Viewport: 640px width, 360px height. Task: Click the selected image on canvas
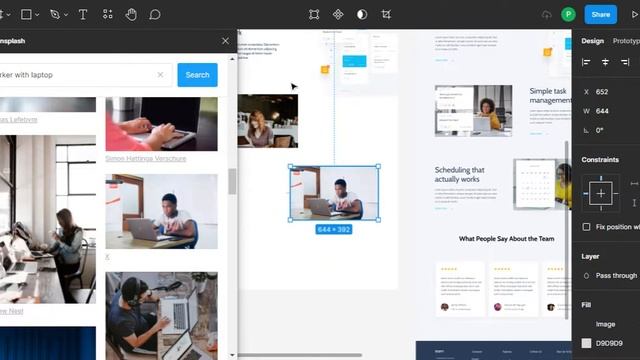click(334, 193)
